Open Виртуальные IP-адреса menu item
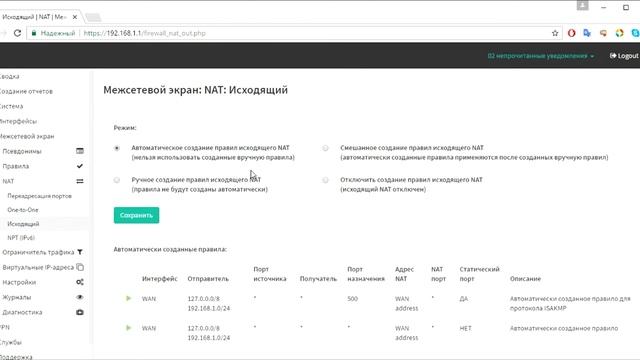The width and height of the screenshot is (640, 360). click(38, 267)
